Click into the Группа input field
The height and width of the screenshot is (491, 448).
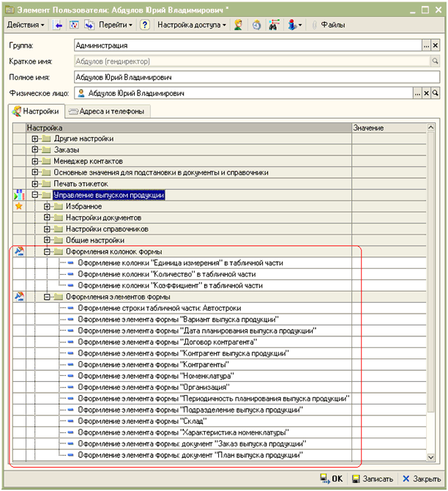[x=247, y=45]
